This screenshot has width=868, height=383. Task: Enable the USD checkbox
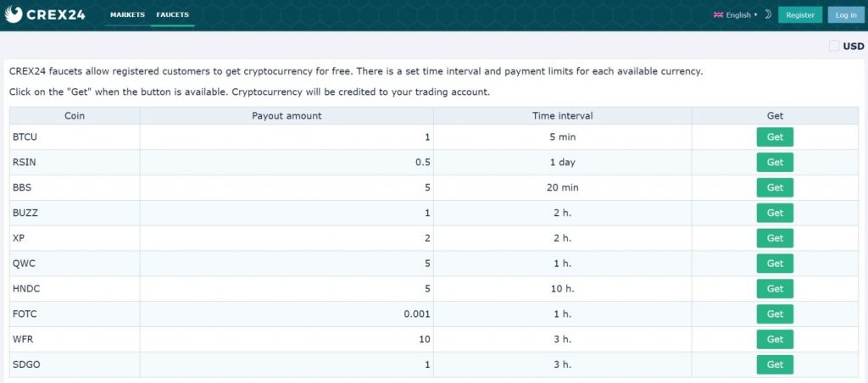point(834,46)
